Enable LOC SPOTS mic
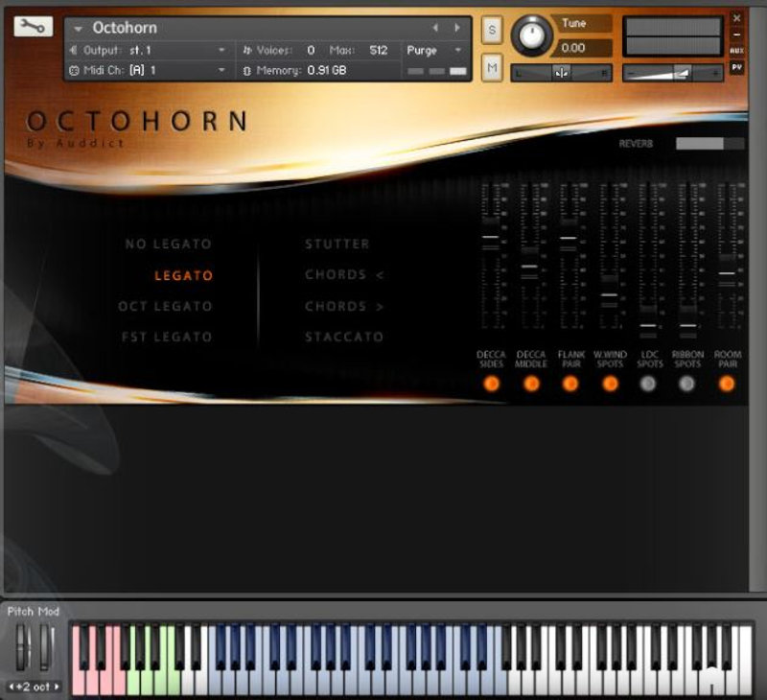This screenshot has height=700, width=767. tap(649, 384)
